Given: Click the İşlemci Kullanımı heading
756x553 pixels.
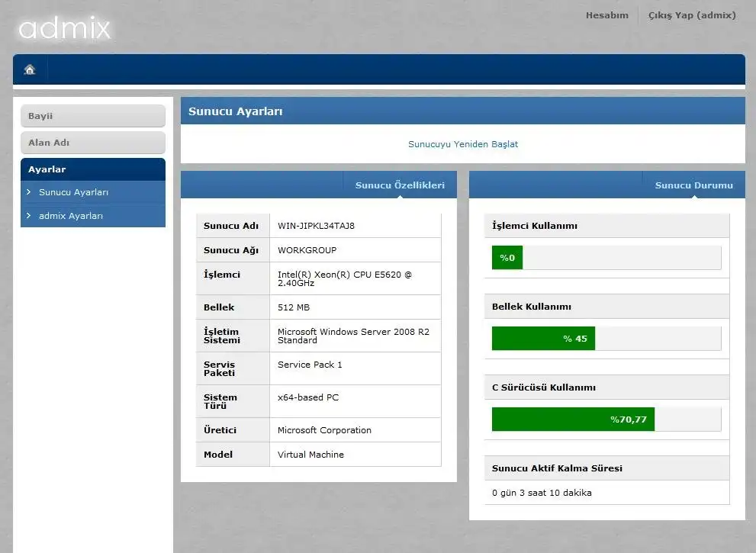Looking at the screenshot, I should (x=535, y=226).
